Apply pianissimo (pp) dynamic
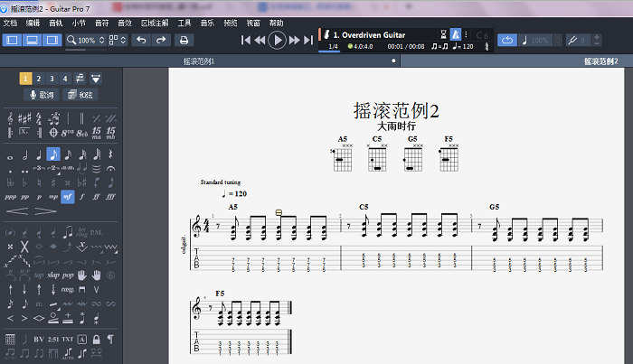Image resolution: width=633 pixels, height=364 pixels. 24,197
